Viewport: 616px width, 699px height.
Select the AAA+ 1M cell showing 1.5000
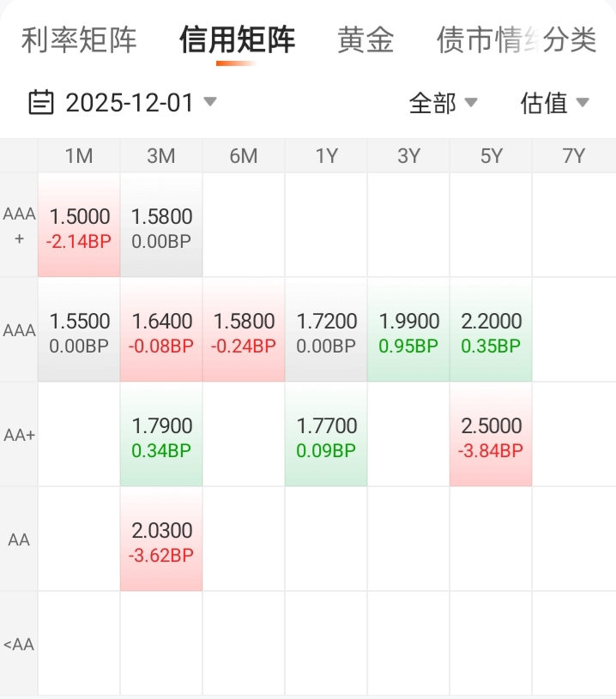[x=79, y=227]
